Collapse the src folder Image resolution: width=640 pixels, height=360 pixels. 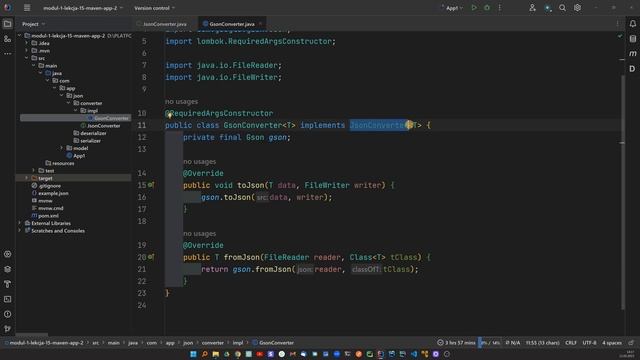point(27,58)
